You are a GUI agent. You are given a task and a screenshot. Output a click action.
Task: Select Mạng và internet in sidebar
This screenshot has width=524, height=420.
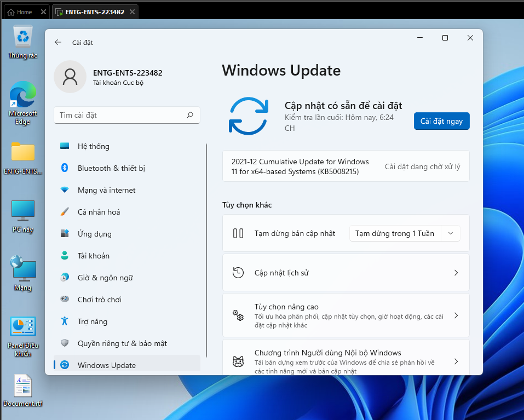click(x=127, y=190)
